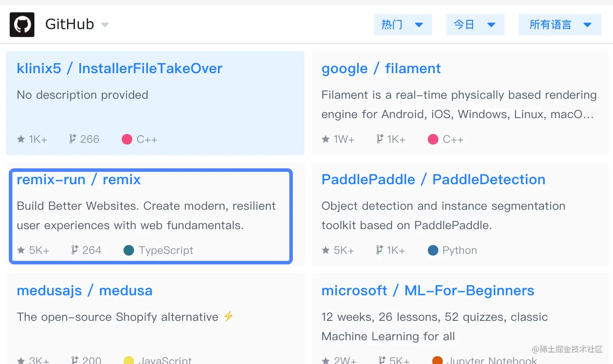The image size is (613, 364).
Task: Click the pink C++ language dot on InstallerFileTakeOver
Action: [x=127, y=139]
